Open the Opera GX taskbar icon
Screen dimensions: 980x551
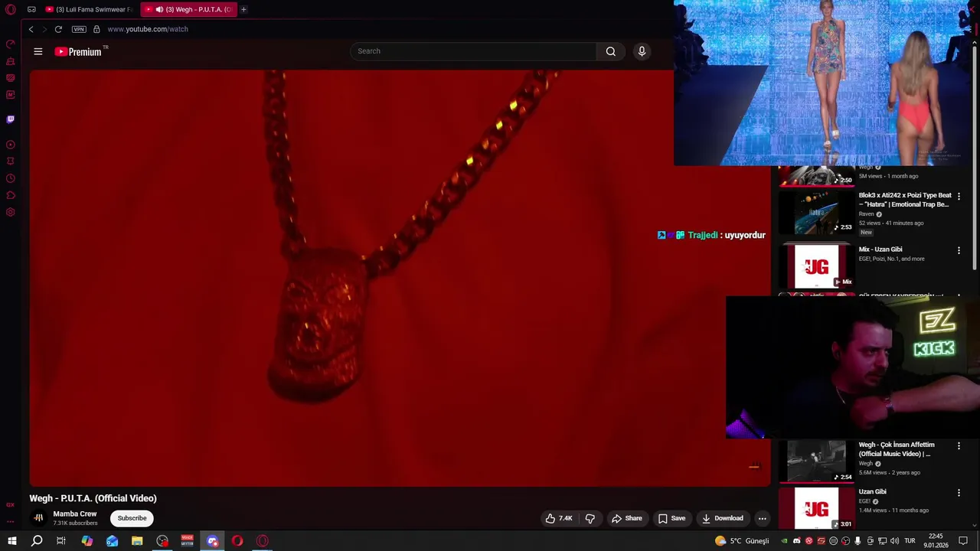(263, 541)
